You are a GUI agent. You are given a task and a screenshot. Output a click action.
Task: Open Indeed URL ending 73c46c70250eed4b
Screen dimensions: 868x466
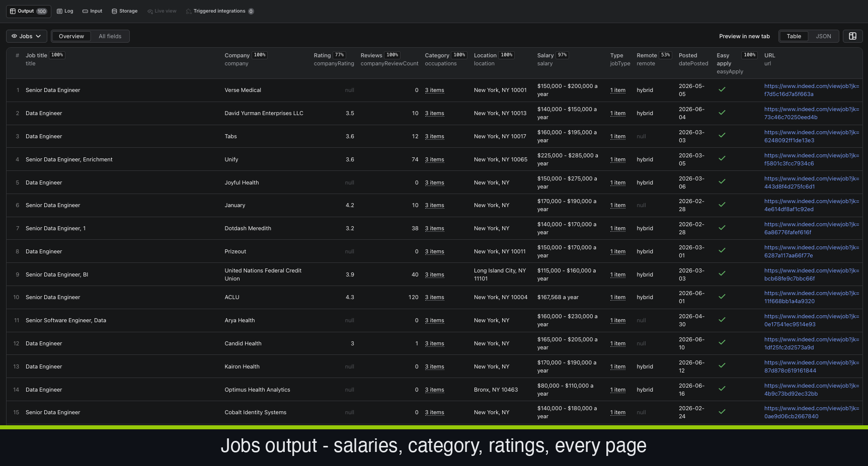coord(811,113)
